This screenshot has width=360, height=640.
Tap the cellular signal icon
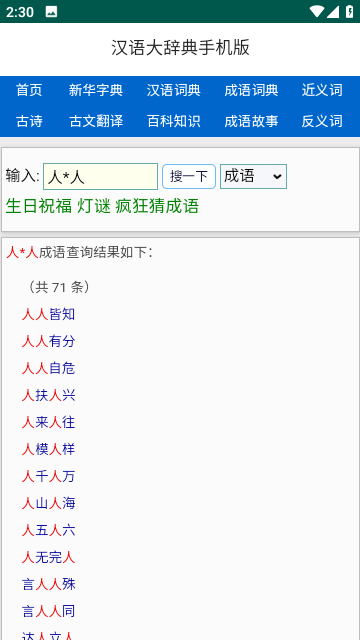[333, 12]
